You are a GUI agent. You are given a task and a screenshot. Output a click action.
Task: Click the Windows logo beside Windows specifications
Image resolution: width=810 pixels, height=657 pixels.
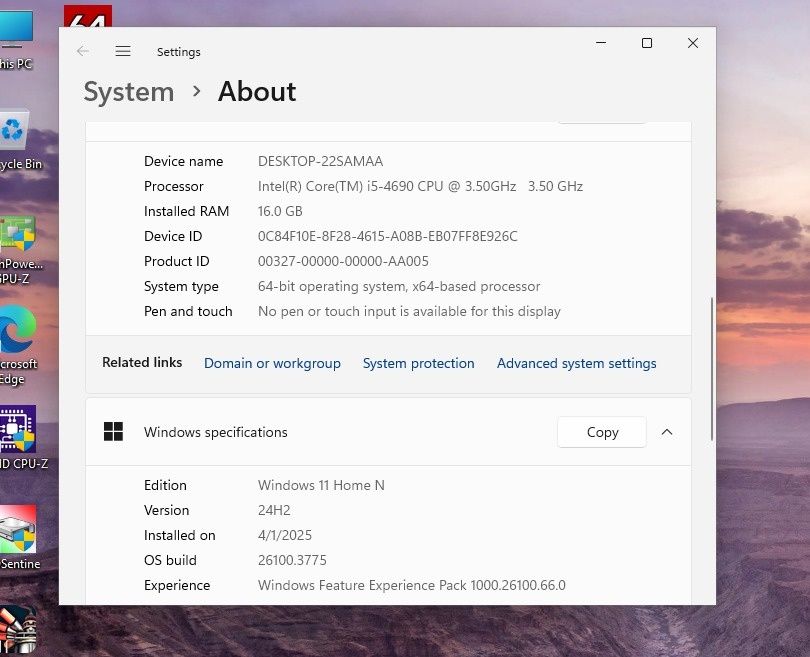coord(114,432)
